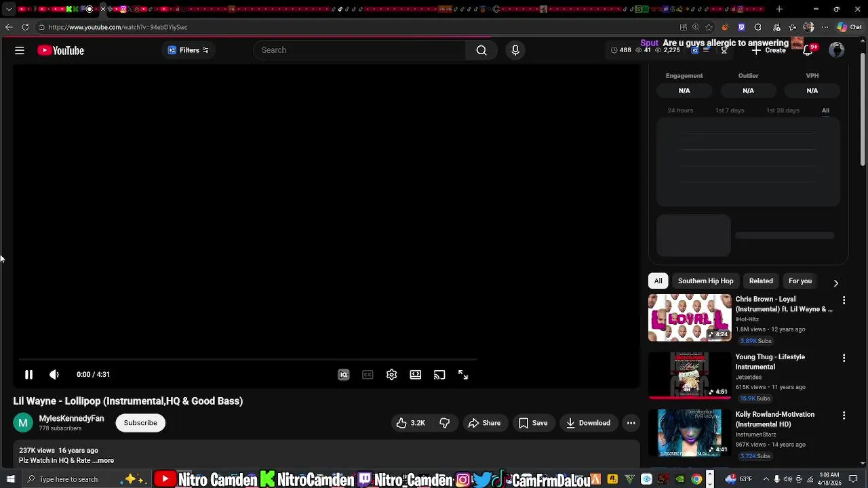Screen dimensions: 868x488
Task: Expand the description with ...more
Action: [103, 461]
